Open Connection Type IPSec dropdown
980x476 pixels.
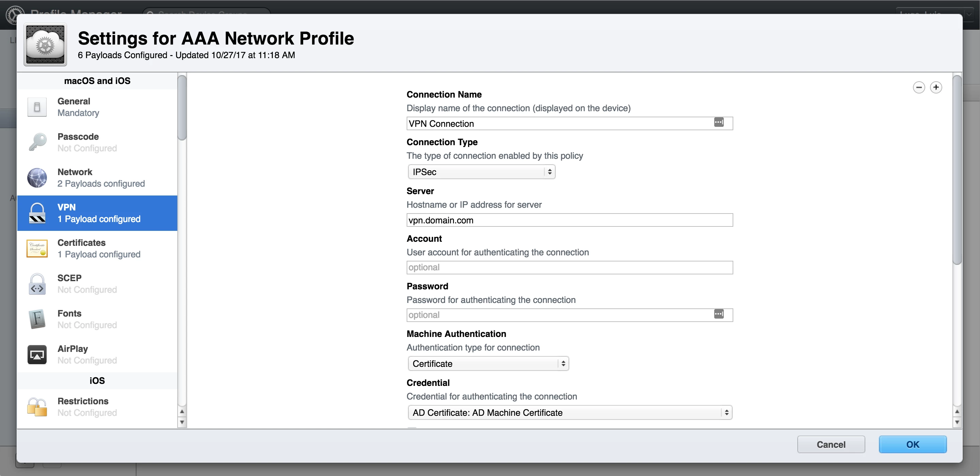[481, 172]
